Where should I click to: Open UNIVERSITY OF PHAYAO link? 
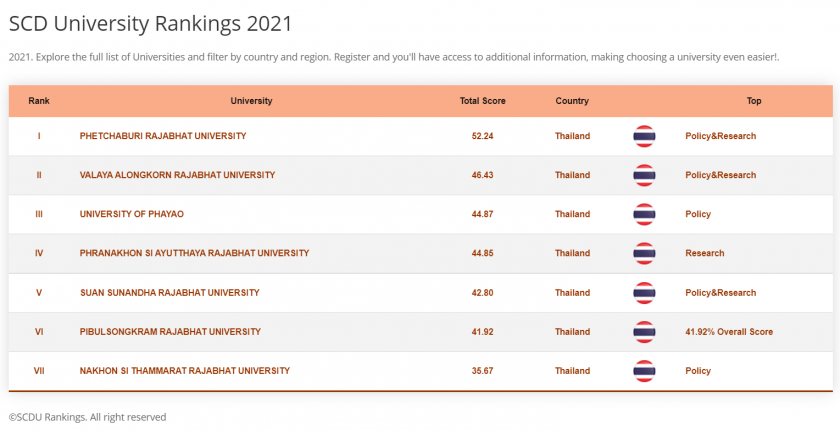click(x=131, y=214)
